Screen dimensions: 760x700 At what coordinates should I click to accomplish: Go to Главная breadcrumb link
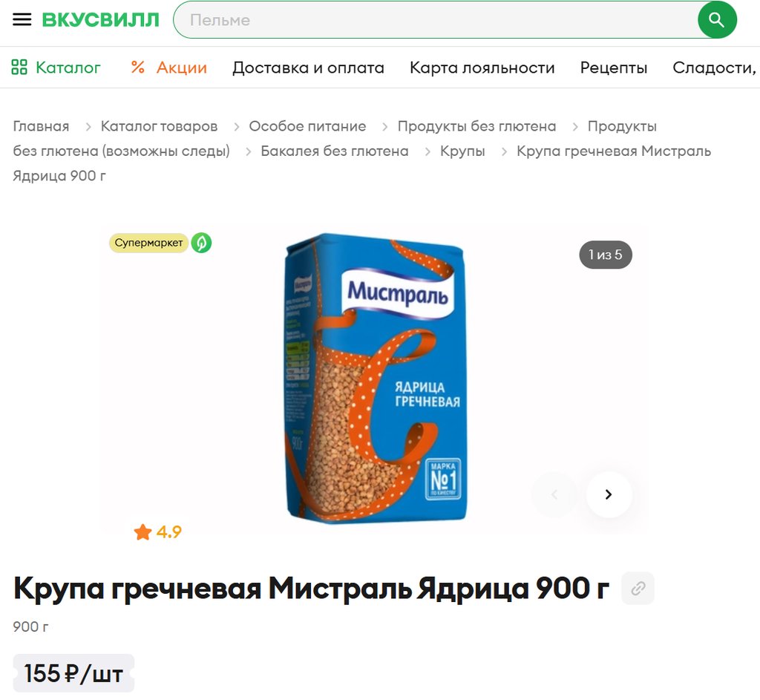point(42,126)
